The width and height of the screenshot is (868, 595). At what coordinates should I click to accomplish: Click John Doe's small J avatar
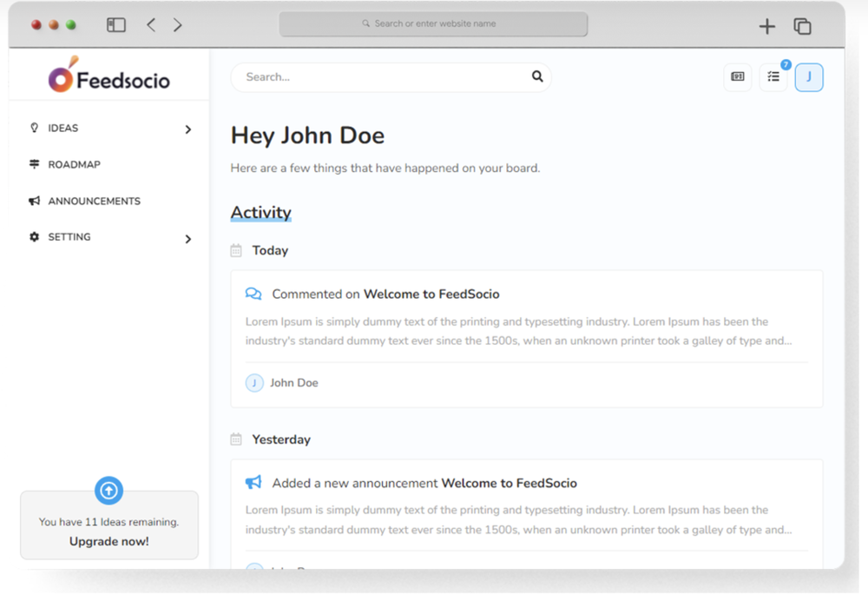click(x=254, y=383)
